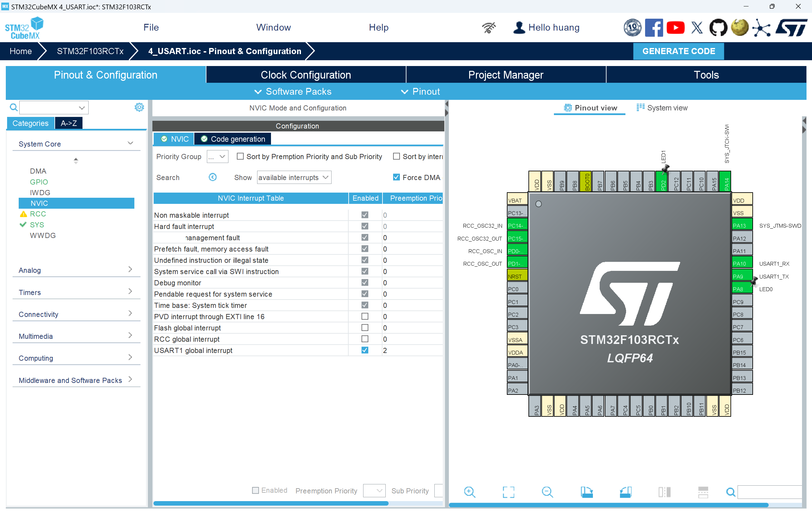This screenshot has width=812, height=514.
Task: Open the categories settings gear icon
Action: pos(139,108)
